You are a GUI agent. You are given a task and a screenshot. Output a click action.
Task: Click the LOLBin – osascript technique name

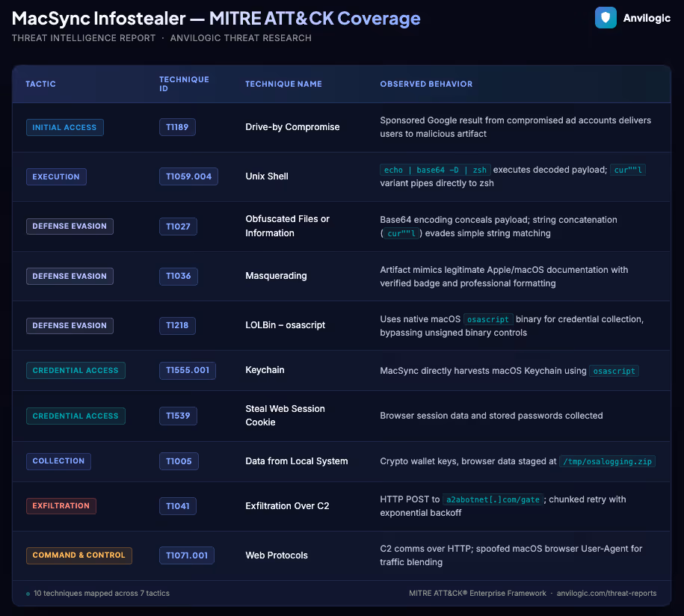[286, 325]
